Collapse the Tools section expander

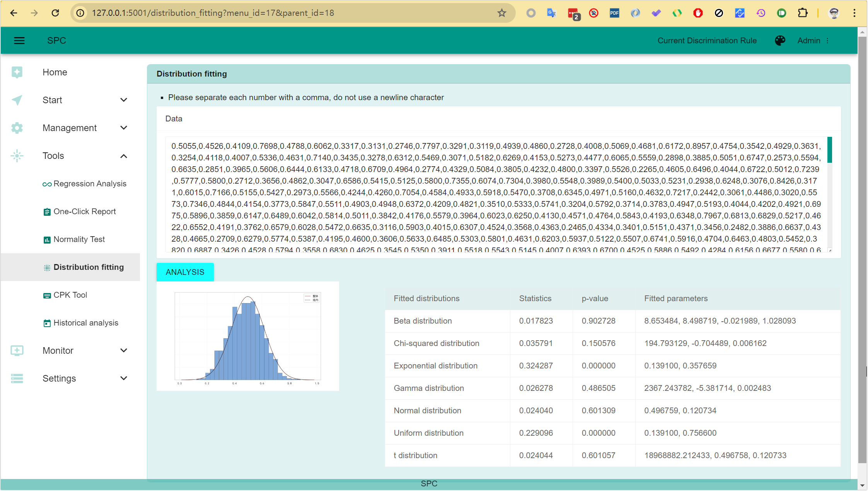(x=123, y=155)
